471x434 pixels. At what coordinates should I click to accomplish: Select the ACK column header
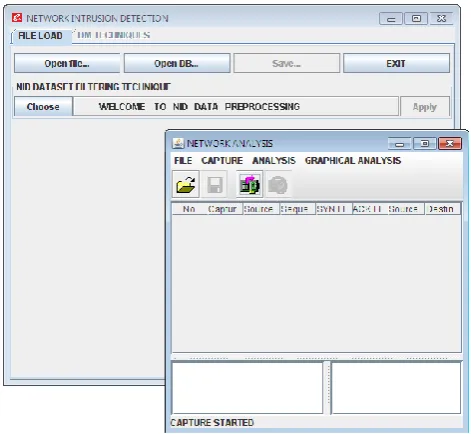[x=370, y=209]
